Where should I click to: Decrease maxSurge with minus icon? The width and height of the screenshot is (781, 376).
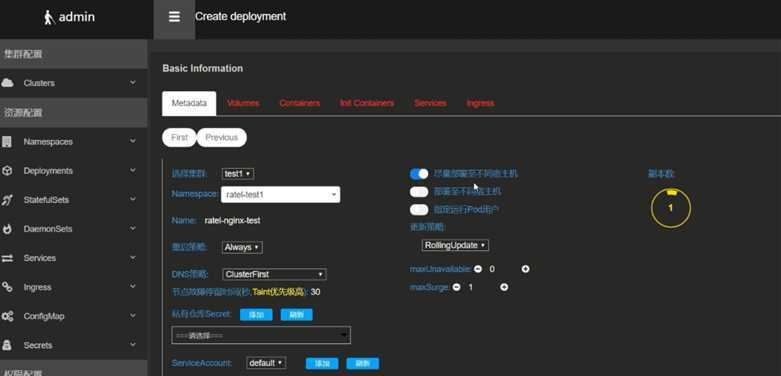[x=456, y=287]
